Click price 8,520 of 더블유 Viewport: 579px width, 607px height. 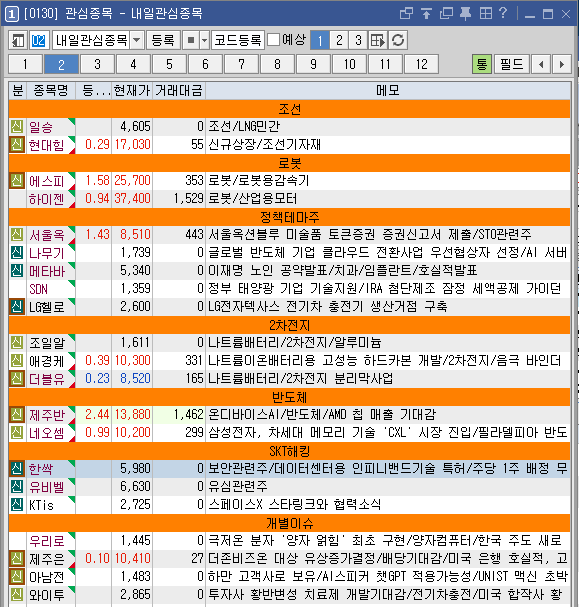pyautogui.click(x=135, y=379)
